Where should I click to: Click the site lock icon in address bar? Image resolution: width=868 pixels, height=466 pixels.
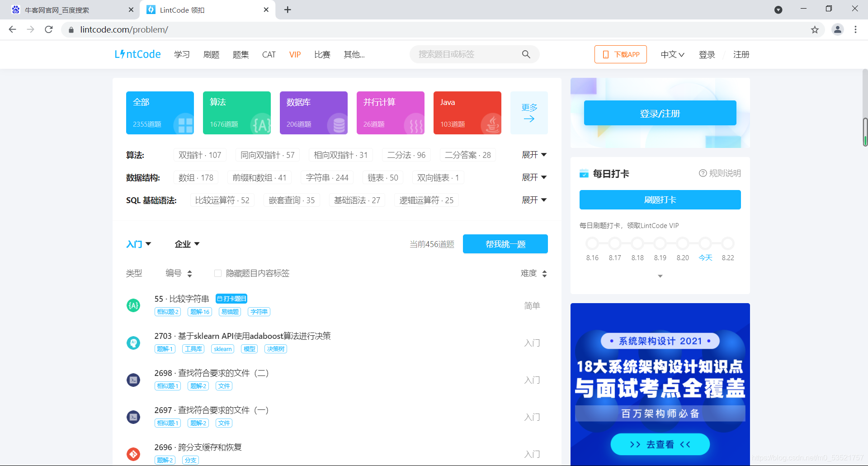click(x=71, y=30)
